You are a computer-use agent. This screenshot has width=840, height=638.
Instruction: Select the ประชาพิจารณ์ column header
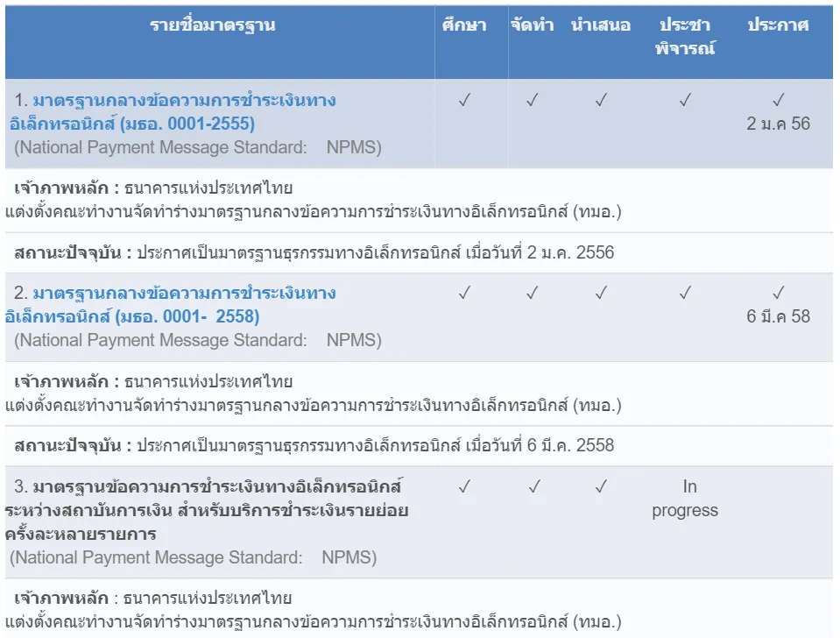(685, 36)
